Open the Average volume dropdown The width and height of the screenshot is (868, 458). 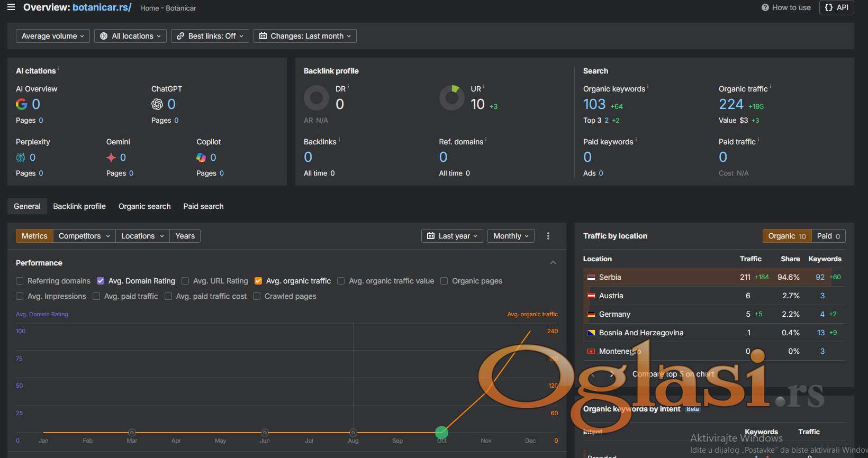tap(52, 36)
